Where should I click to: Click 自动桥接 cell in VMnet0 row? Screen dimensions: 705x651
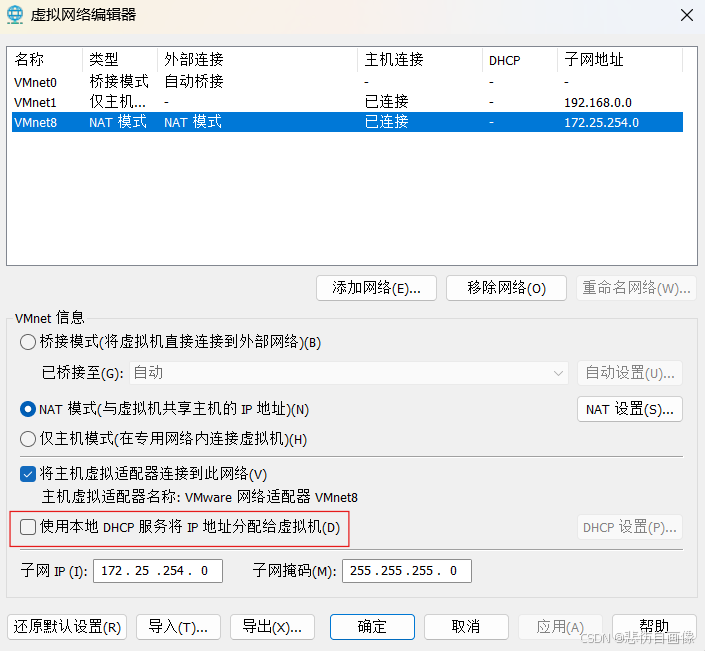click(x=194, y=82)
